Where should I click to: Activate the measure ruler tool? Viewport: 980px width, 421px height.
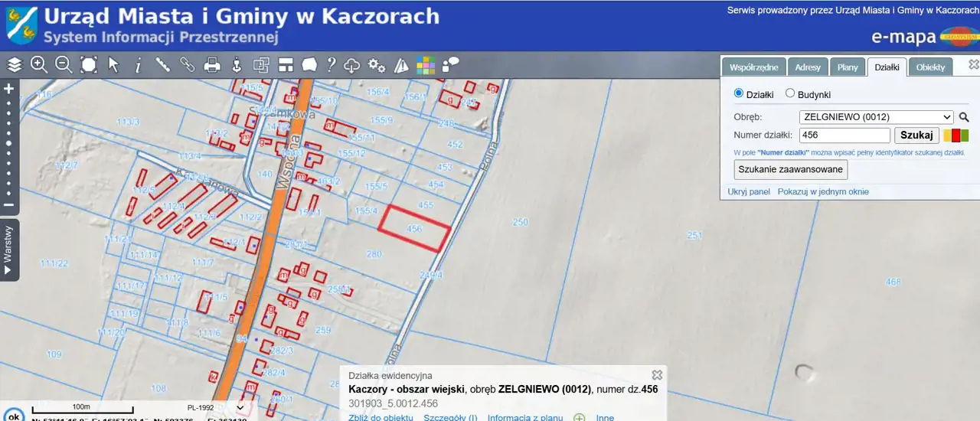pos(162,65)
